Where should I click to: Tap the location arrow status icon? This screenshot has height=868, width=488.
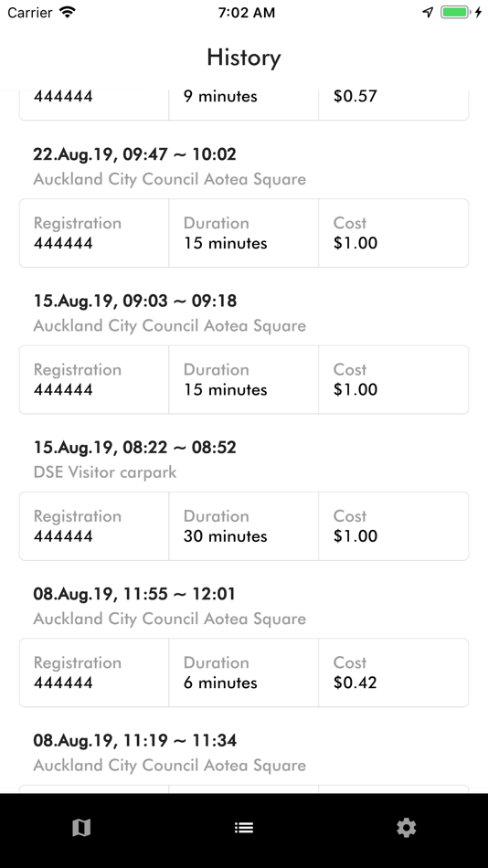[x=428, y=12]
